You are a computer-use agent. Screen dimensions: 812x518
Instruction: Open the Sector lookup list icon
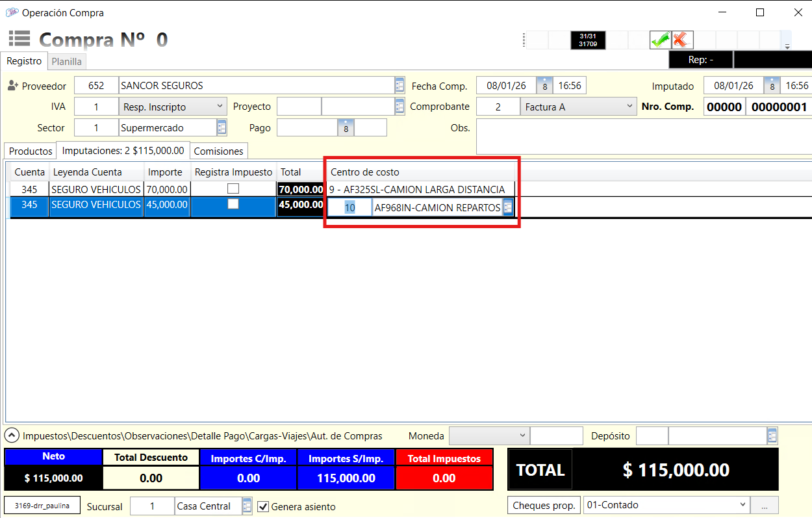[222, 127]
